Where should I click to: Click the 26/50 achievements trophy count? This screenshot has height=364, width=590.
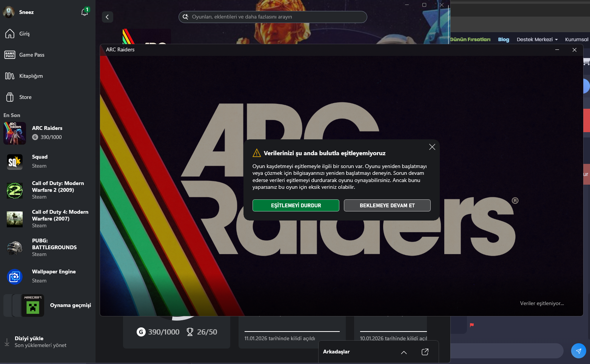tap(202, 332)
